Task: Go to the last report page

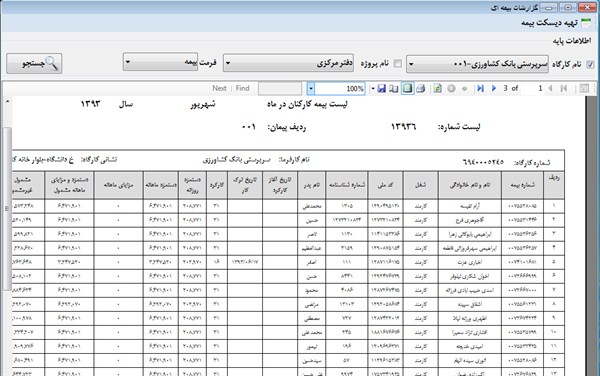Action: click(x=480, y=89)
